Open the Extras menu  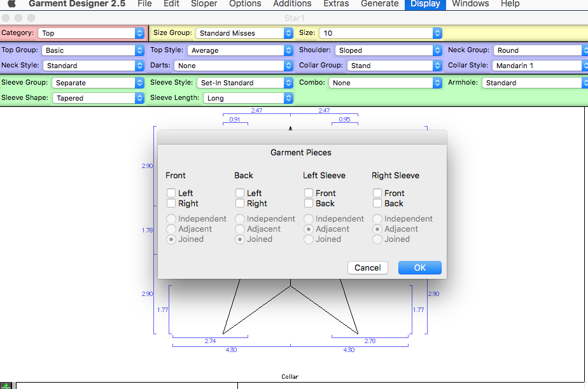[336, 4]
